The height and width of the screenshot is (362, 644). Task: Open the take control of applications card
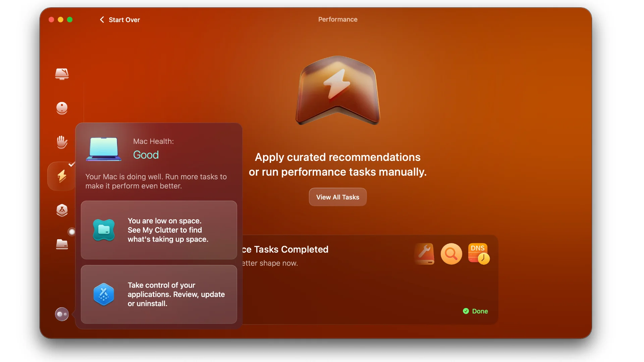(159, 294)
